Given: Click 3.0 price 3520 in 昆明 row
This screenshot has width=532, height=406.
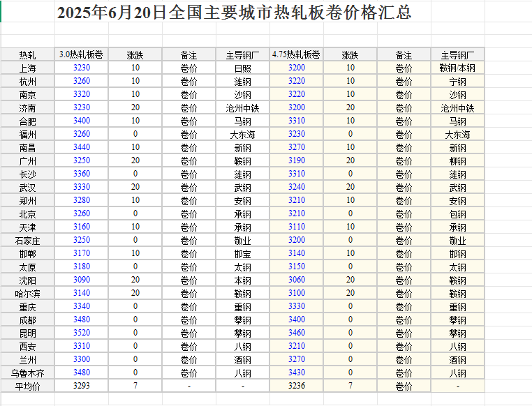Looking at the screenshot, I should point(82,333).
